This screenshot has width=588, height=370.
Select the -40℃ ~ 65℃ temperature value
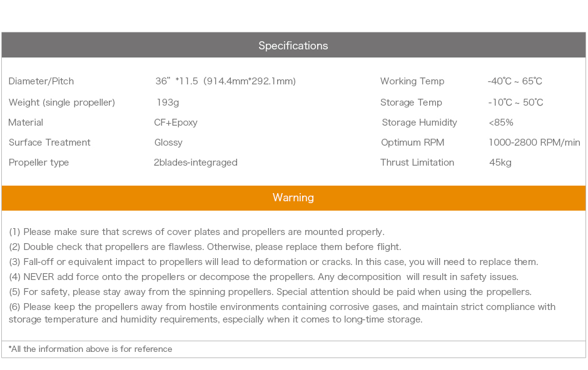coord(515,81)
